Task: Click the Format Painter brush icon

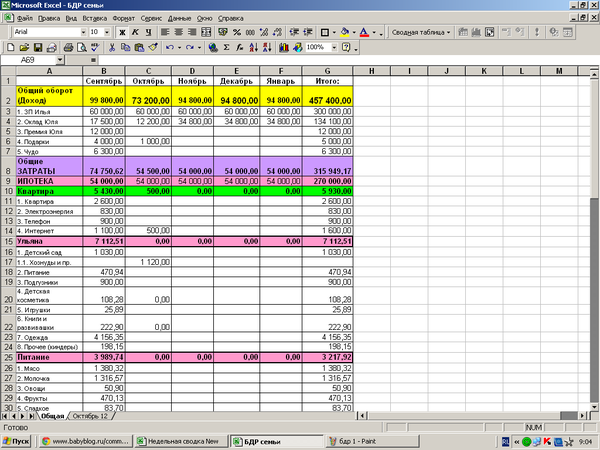Action: point(150,47)
